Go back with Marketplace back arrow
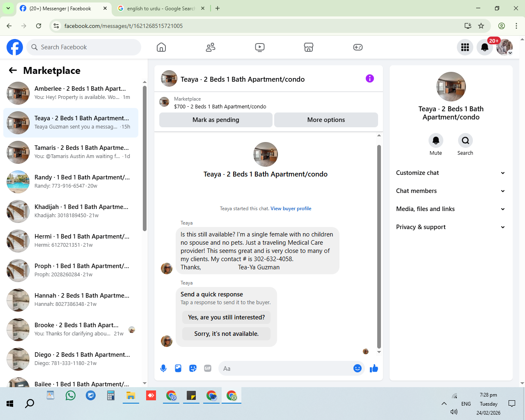This screenshot has width=525, height=420. click(13, 70)
